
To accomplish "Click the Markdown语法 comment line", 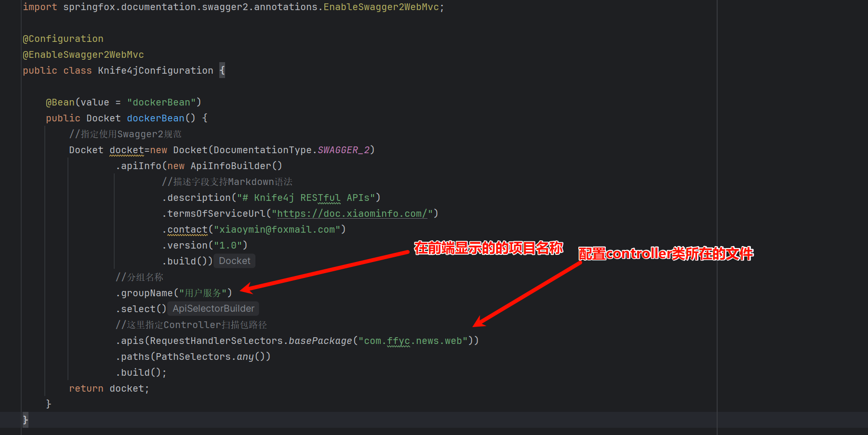I will pos(227,182).
